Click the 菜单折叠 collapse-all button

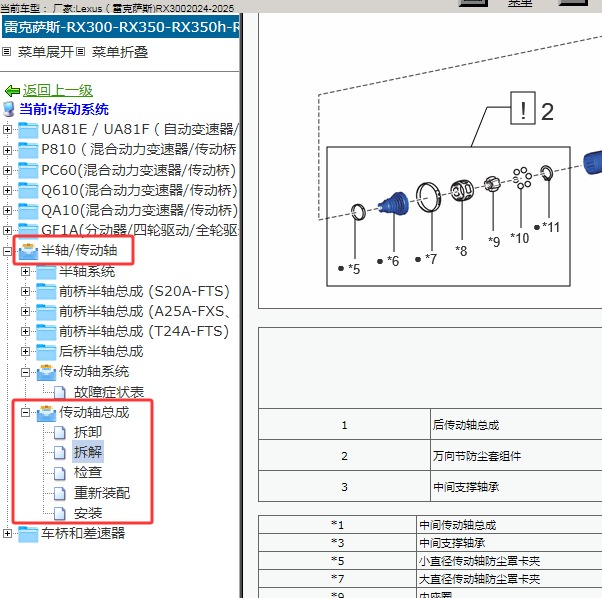click(x=120, y=52)
